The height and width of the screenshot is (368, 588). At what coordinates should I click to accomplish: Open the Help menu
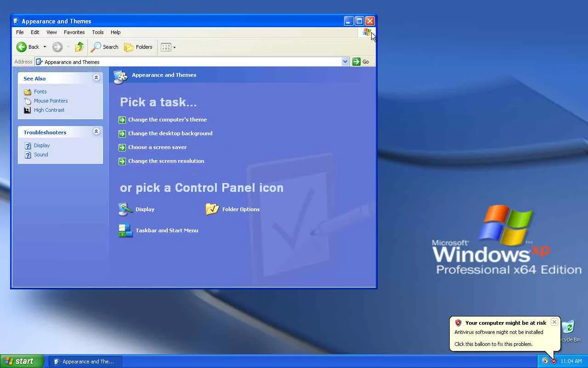pos(116,32)
